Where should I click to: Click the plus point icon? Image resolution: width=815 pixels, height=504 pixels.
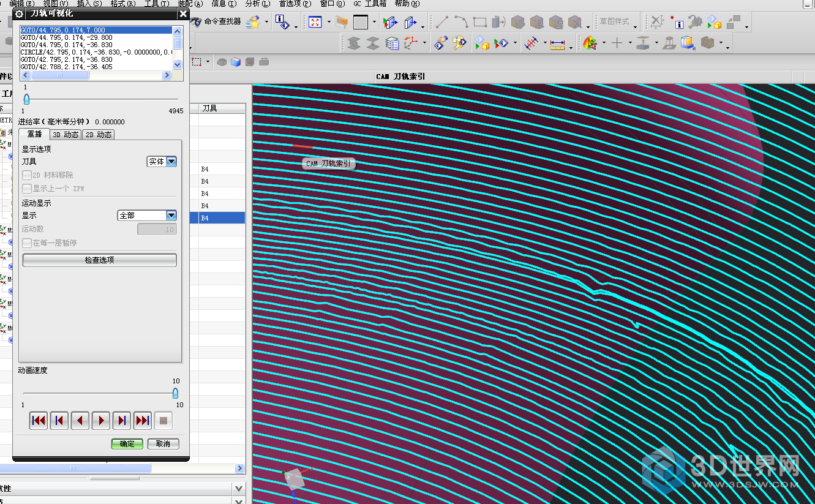(x=617, y=43)
